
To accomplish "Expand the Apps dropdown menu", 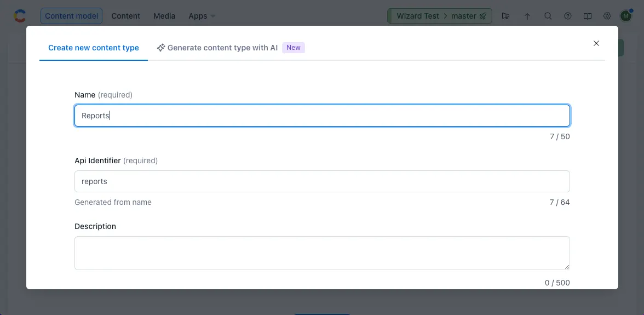I will coord(202,16).
